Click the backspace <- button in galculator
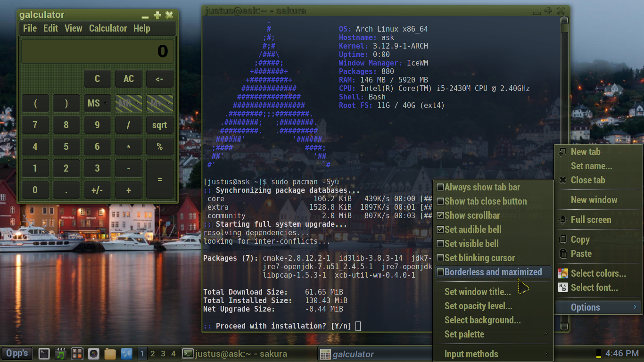 160,79
